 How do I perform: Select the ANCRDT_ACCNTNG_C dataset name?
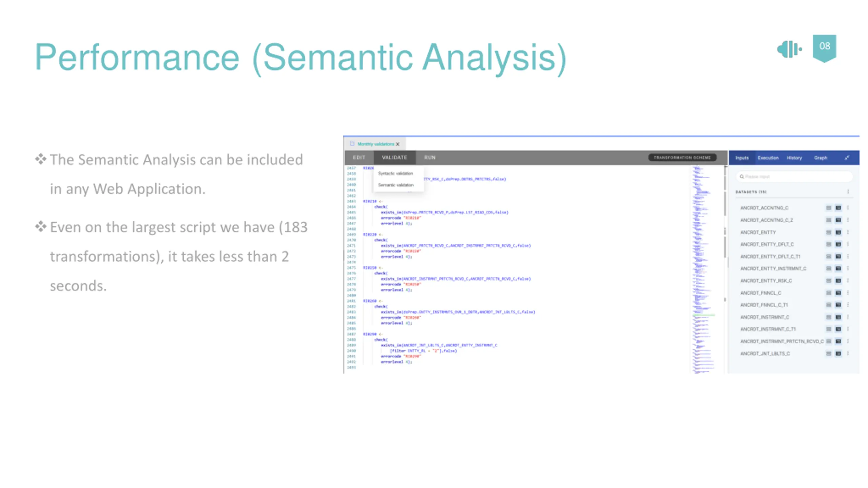(x=764, y=208)
